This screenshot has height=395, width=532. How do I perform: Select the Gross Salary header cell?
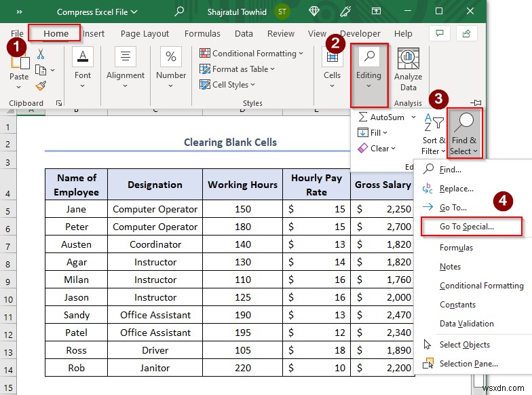coord(383,185)
